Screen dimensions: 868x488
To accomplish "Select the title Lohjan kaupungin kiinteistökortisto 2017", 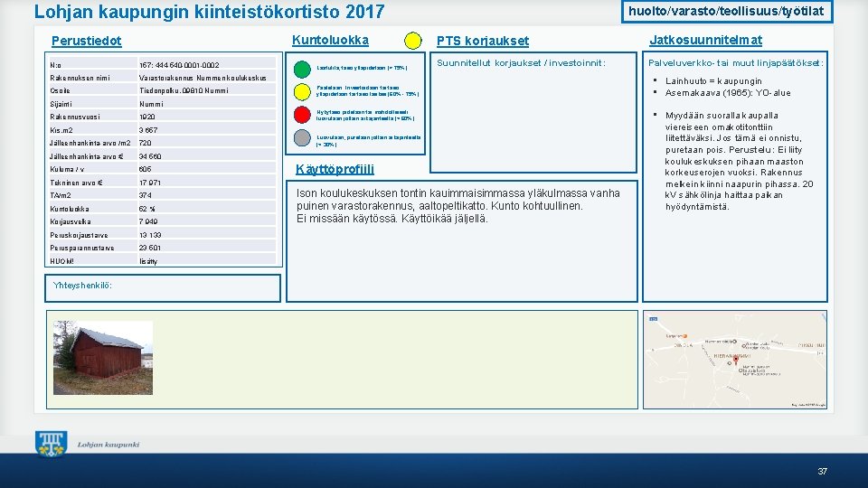I will point(209,12).
